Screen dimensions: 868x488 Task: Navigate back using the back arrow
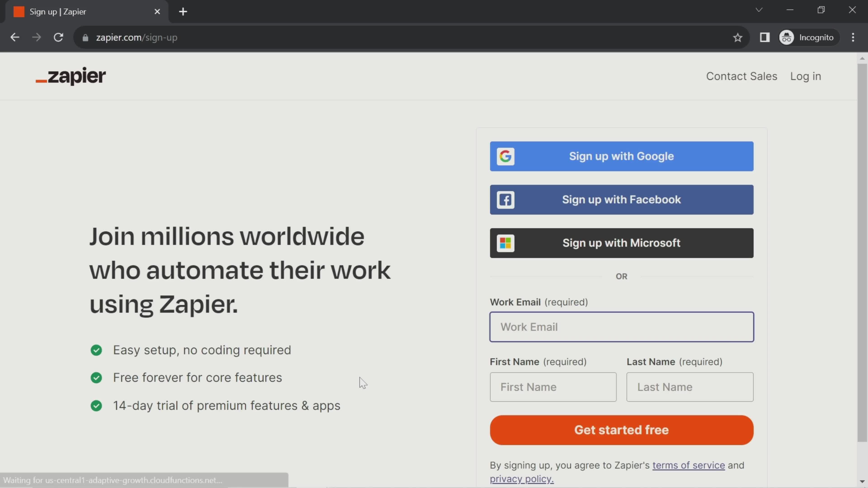coord(14,37)
